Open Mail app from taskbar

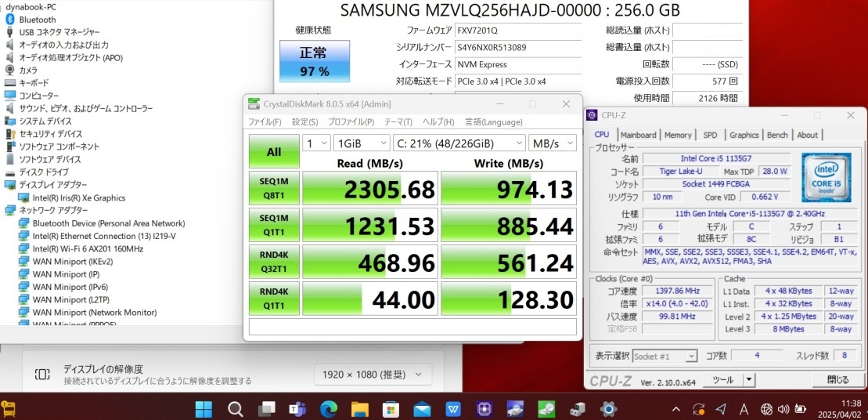(x=422, y=410)
